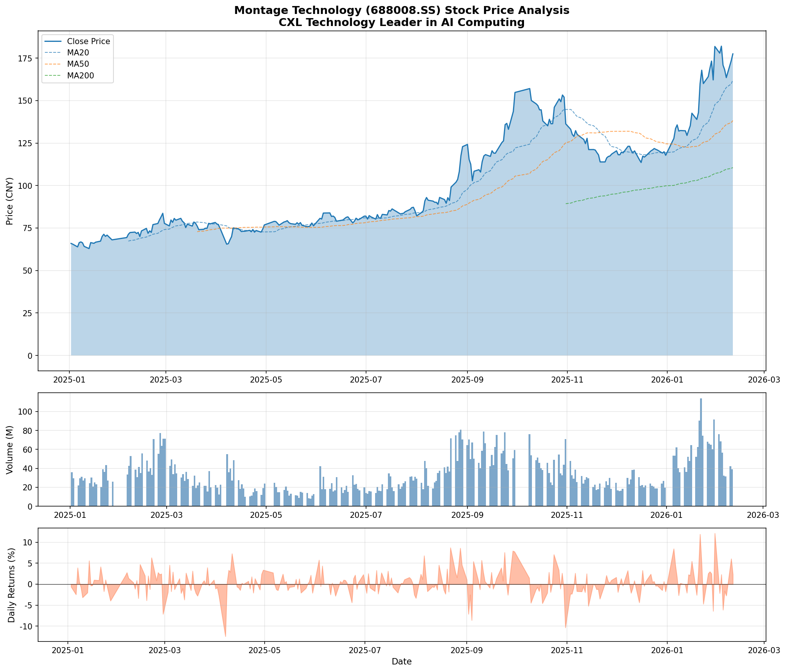
Task: Click the Daily Returns (%) axis label
Action: click(x=11, y=585)
